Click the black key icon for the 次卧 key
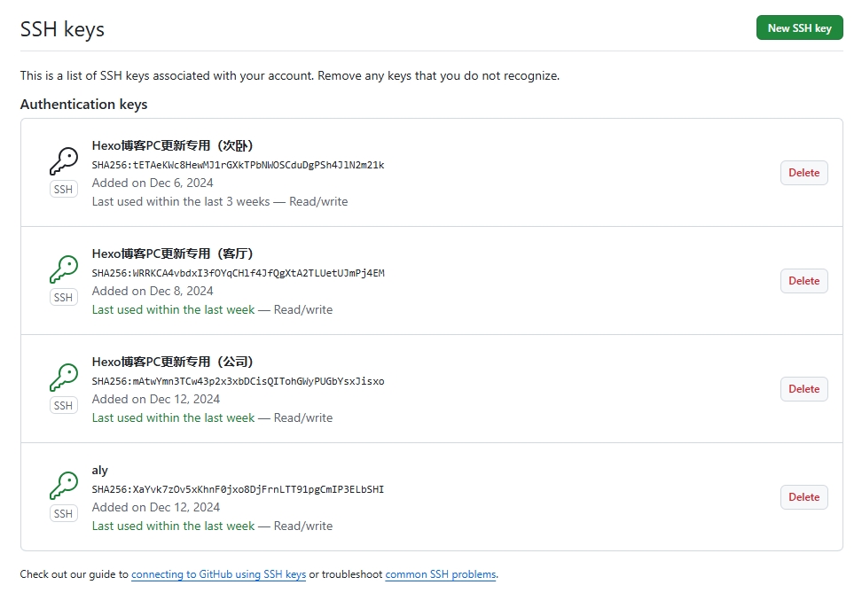 (63, 161)
